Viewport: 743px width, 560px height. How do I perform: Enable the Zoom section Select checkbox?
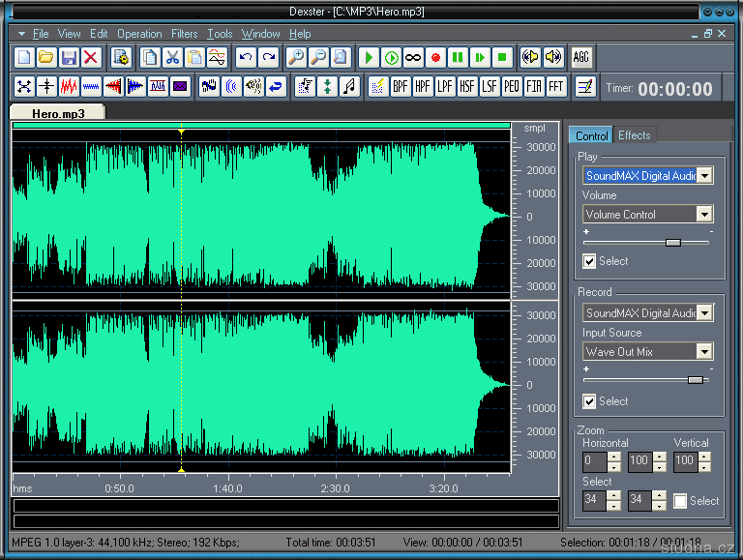click(x=680, y=501)
